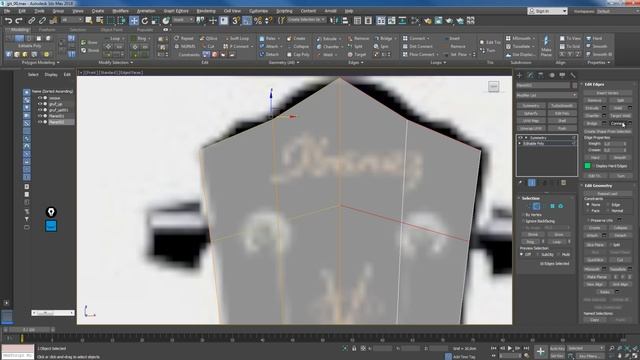Open the Customize menu
This screenshot has width=640, height=360.
[258, 11]
